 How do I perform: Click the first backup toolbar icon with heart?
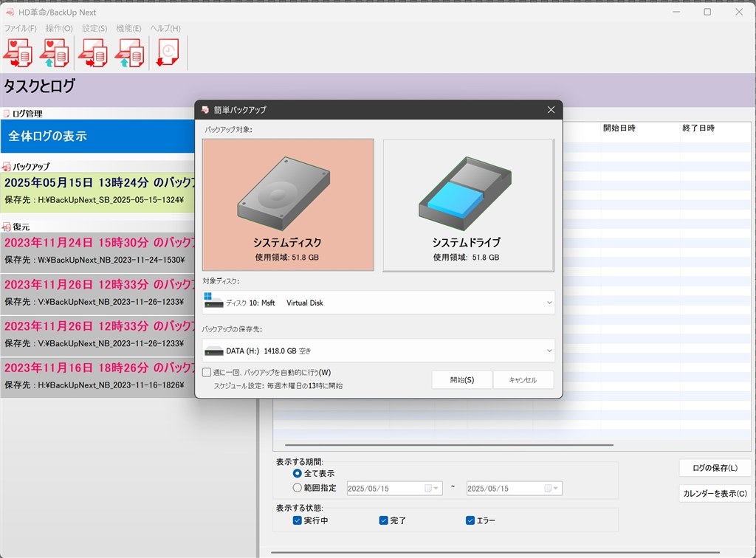coord(18,53)
